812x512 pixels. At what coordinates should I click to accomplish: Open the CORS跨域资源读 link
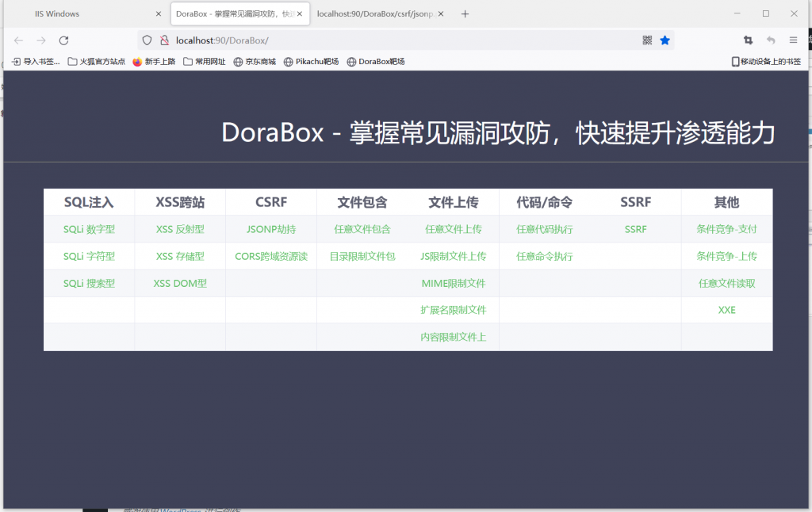pyautogui.click(x=271, y=256)
